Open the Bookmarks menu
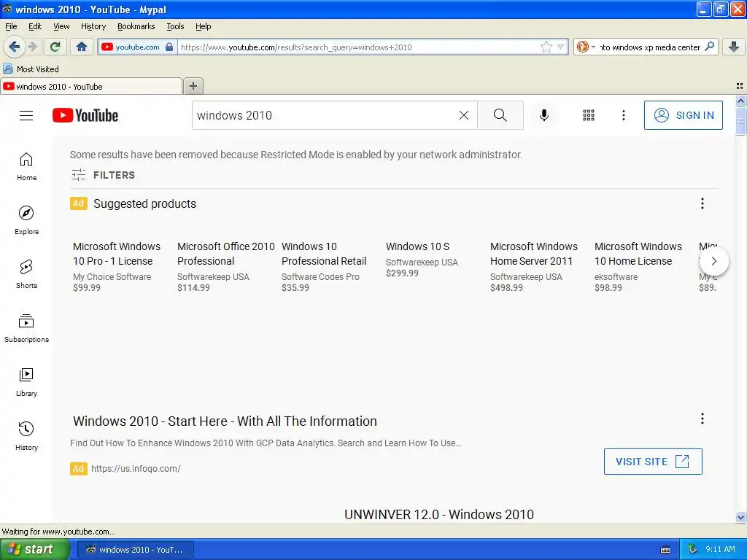The height and width of the screenshot is (560, 747). (x=136, y=26)
